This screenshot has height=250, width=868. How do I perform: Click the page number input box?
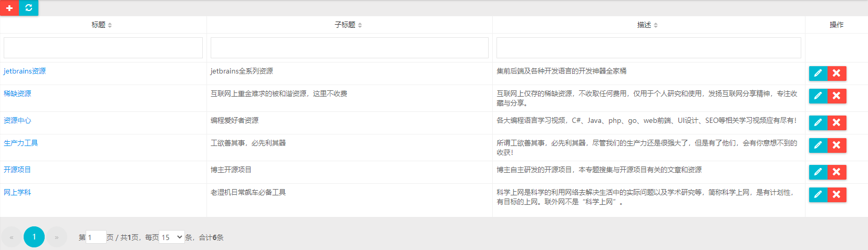coord(96,237)
